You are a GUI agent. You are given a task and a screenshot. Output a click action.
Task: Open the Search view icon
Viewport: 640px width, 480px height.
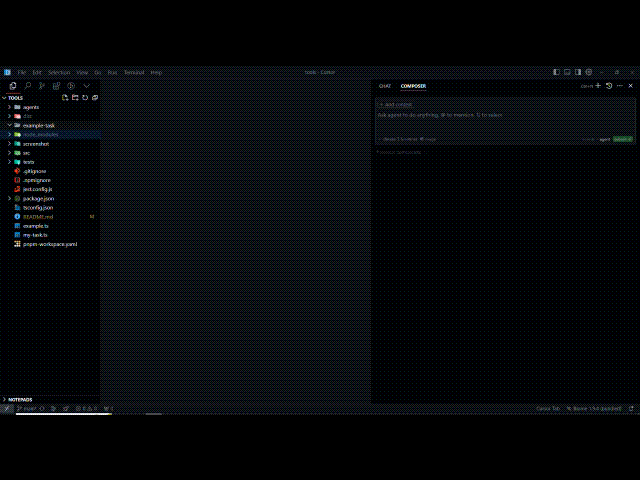tap(27, 86)
